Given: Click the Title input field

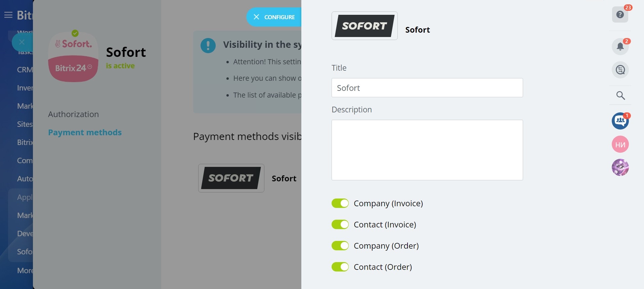Looking at the screenshot, I should (427, 88).
